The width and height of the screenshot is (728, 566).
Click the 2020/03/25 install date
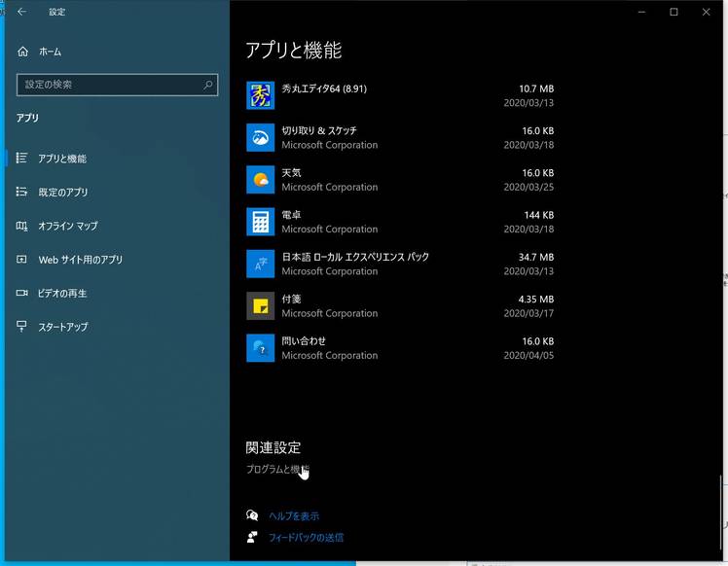[x=528, y=187]
